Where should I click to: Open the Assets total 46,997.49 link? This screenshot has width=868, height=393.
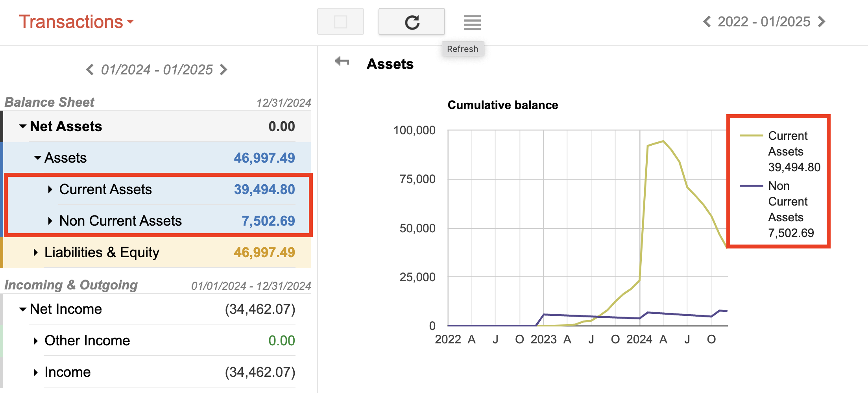[264, 158]
